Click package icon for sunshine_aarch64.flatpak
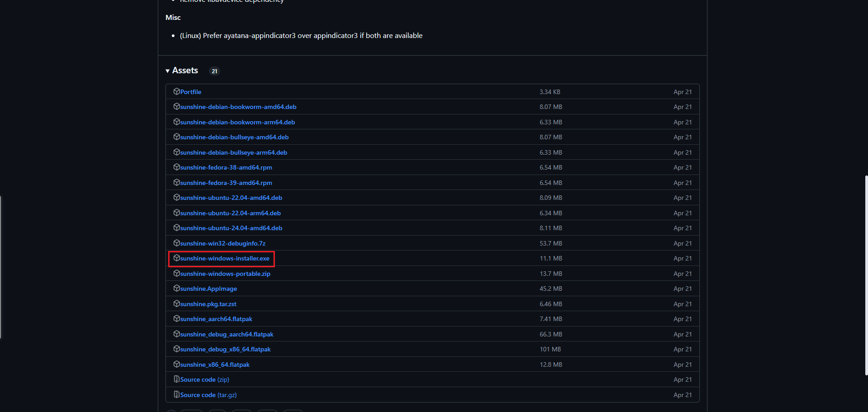Screen dimensions: 868x412 click(x=177, y=319)
